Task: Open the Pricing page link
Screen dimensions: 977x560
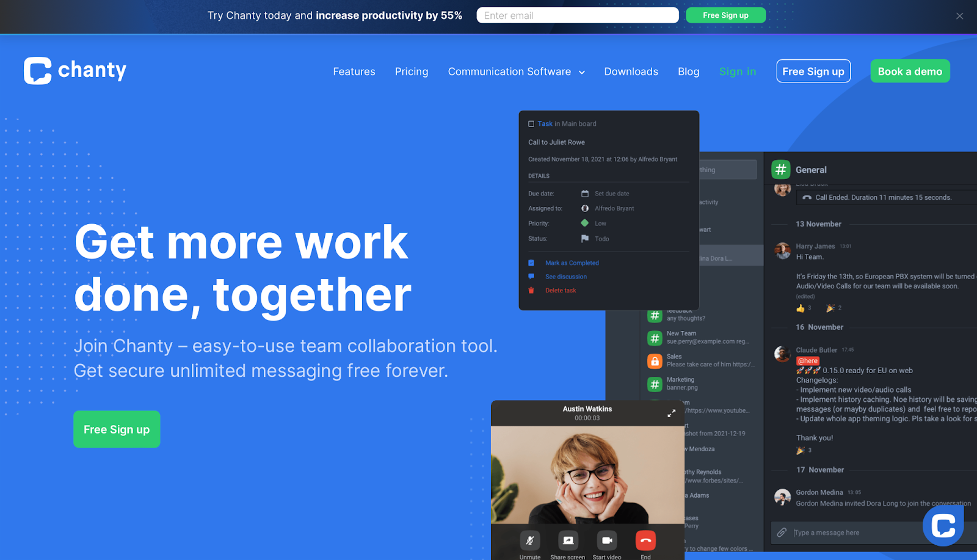Action: (412, 71)
